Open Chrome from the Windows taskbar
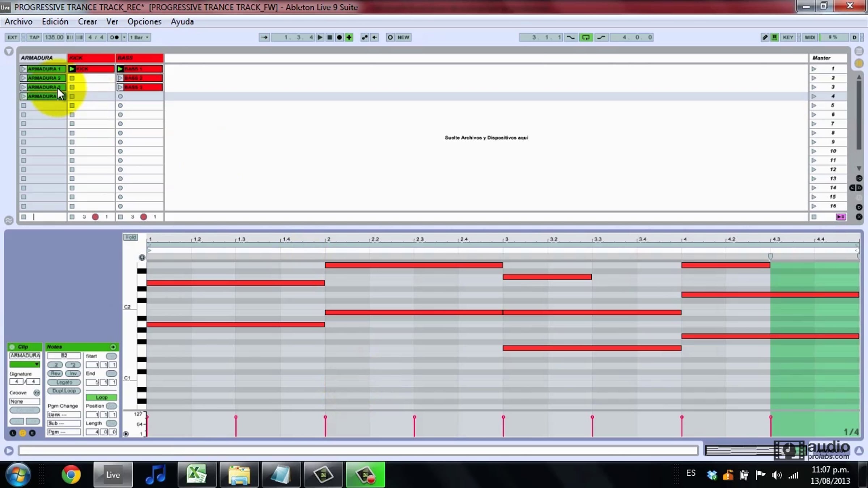Screen dimensions: 868x488 (x=71, y=474)
